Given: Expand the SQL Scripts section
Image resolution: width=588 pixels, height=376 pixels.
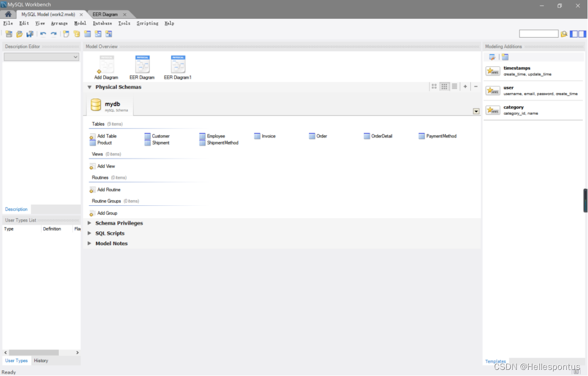Looking at the screenshot, I should coord(89,233).
